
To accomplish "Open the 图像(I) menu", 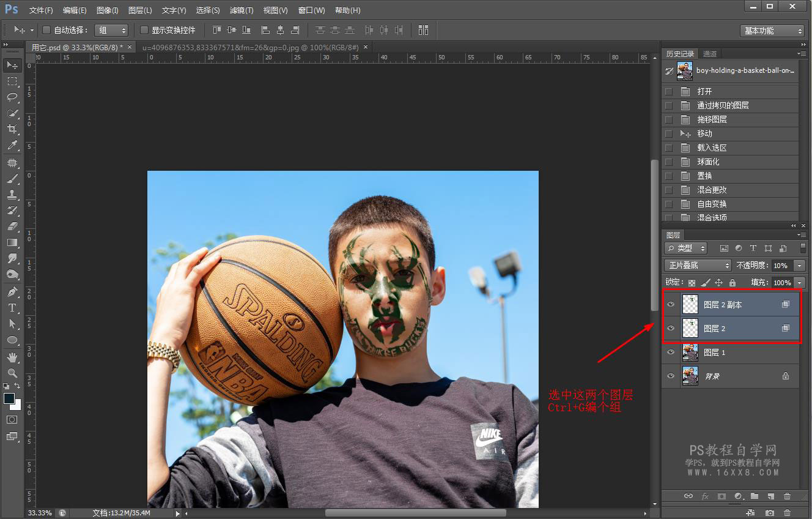I will [x=108, y=10].
